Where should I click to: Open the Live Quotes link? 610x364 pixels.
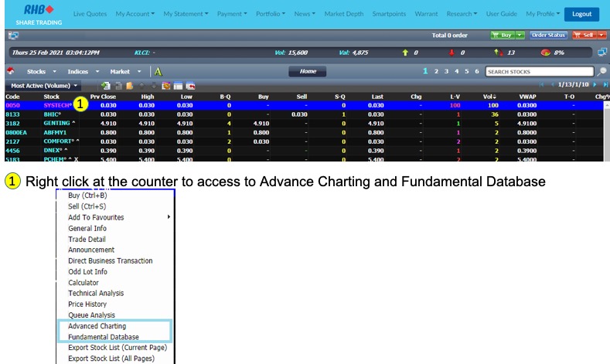click(90, 14)
